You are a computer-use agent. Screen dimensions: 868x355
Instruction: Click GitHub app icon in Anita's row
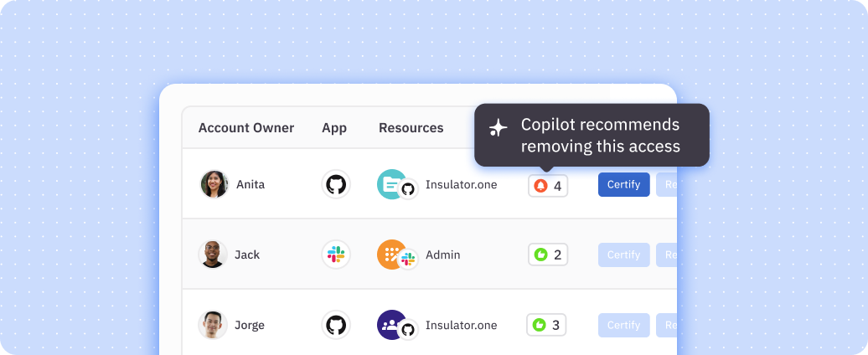[x=336, y=184]
